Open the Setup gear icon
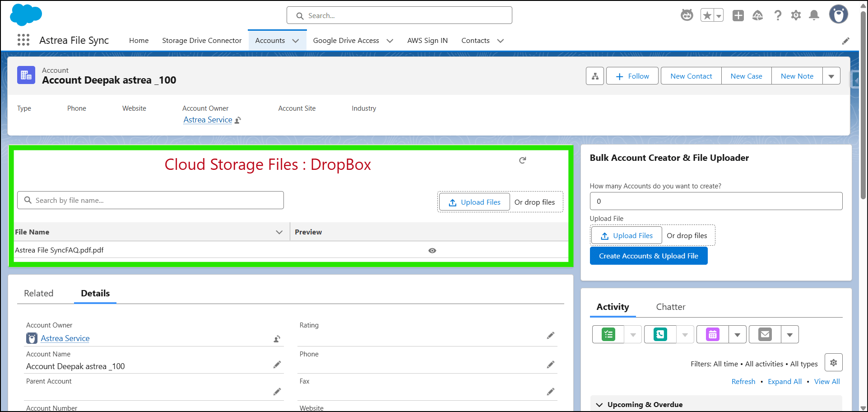868x412 pixels. tap(796, 16)
